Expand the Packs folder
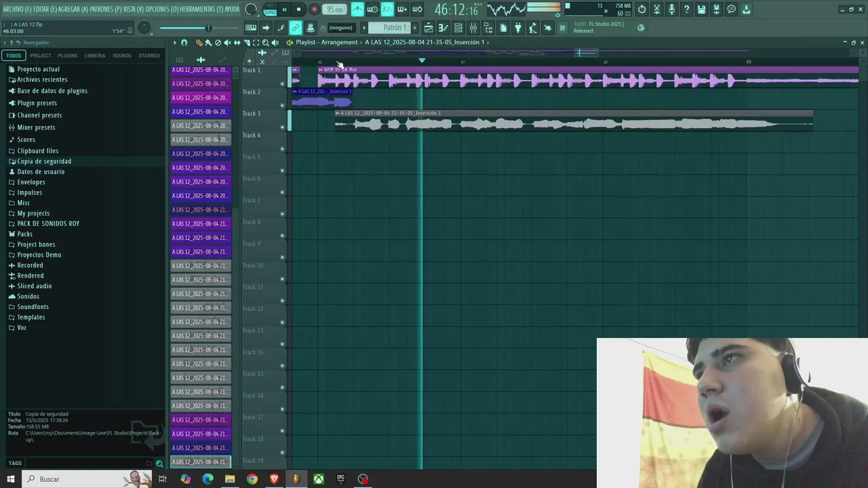Screen dimensions: 868x488 tap(24, 234)
